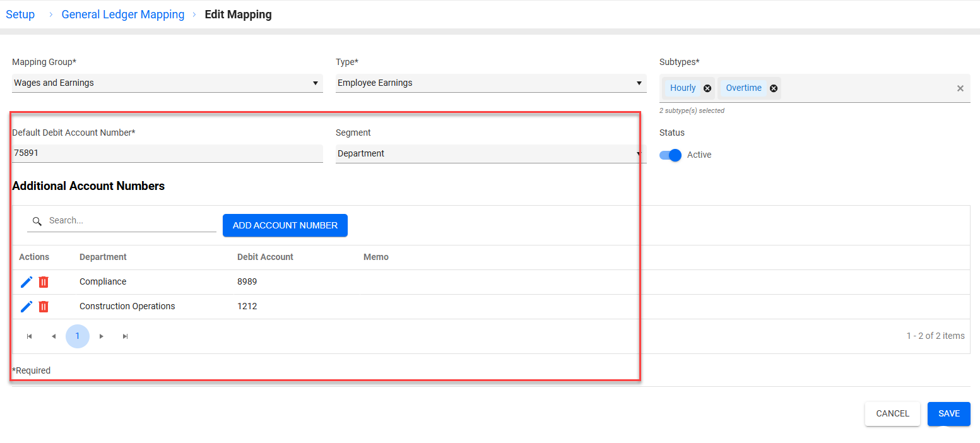The image size is (980, 443).
Task: Click the Actions column header
Action: click(34, 257)
